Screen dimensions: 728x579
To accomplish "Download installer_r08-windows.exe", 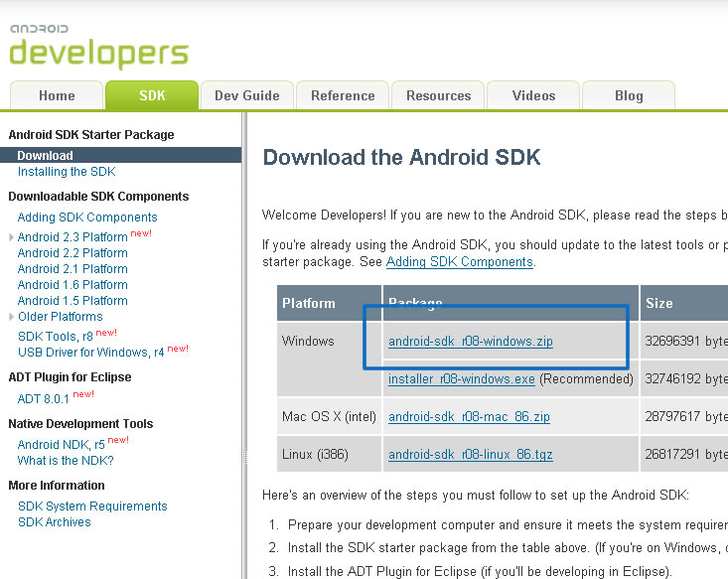I will (x=462, y=378).
